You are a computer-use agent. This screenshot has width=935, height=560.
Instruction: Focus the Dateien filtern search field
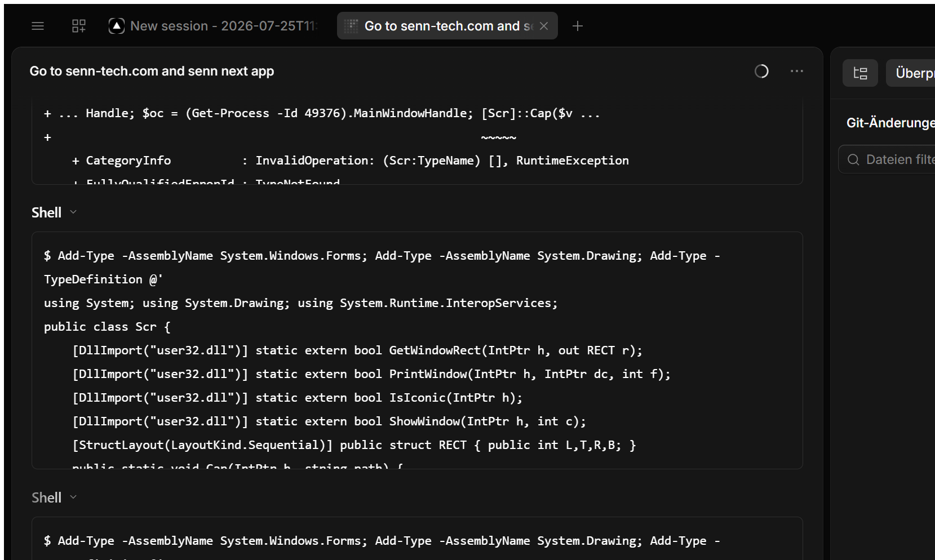(x=887, y=159)
